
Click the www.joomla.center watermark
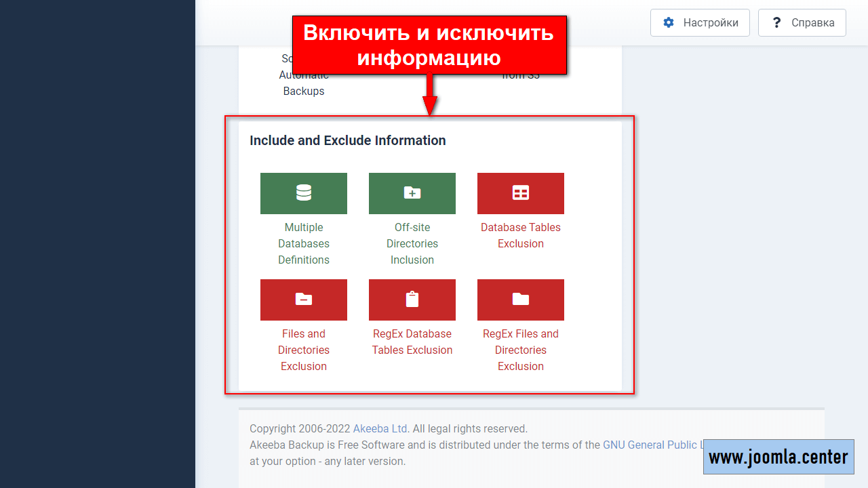778,457
